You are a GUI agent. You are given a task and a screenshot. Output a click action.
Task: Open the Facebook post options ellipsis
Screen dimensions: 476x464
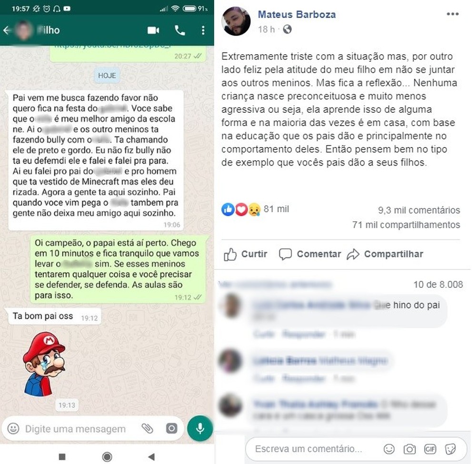[x=452, y=14]
